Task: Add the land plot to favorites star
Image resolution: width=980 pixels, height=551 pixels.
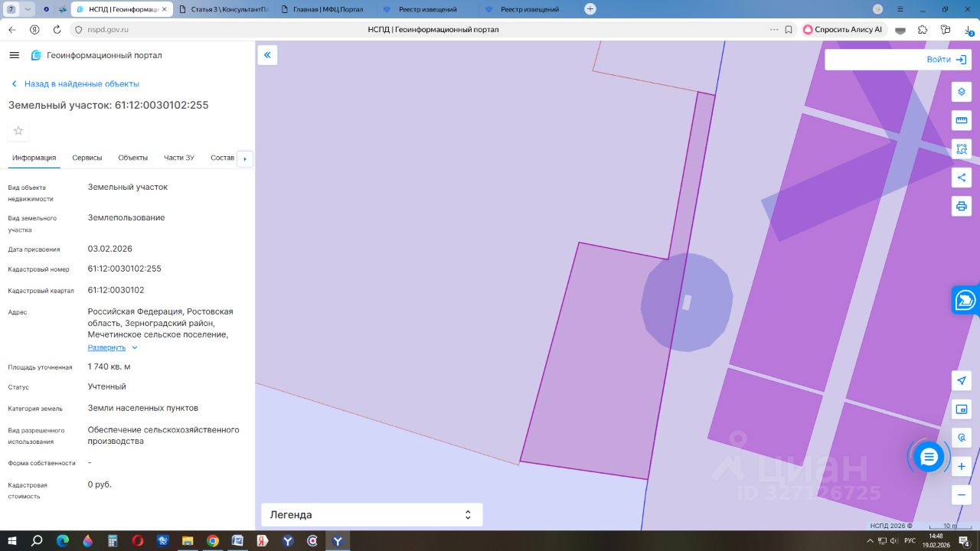Action: tap(18, 131)
